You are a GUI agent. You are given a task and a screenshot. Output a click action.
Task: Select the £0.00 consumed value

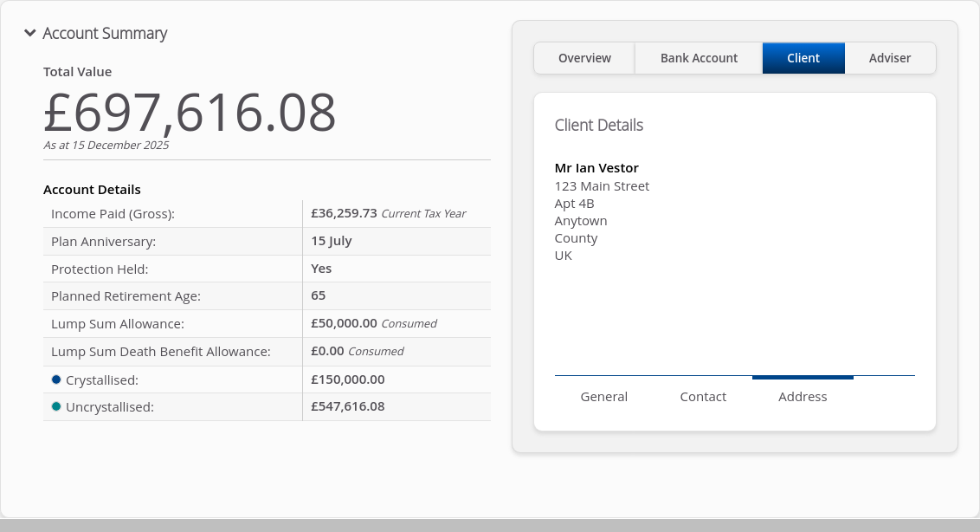(x=327, y=351)
